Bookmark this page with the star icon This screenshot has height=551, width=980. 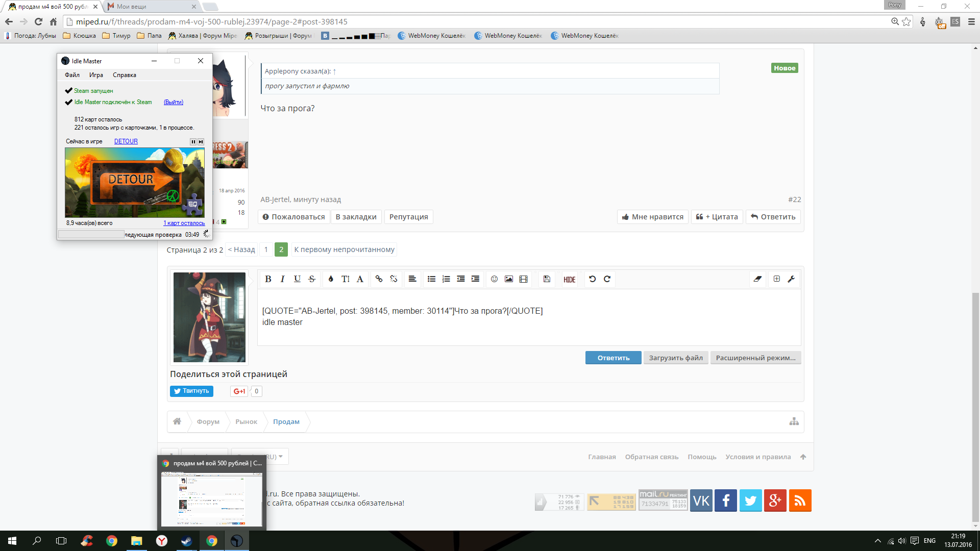pyautogui.click(x=906, y=21)
